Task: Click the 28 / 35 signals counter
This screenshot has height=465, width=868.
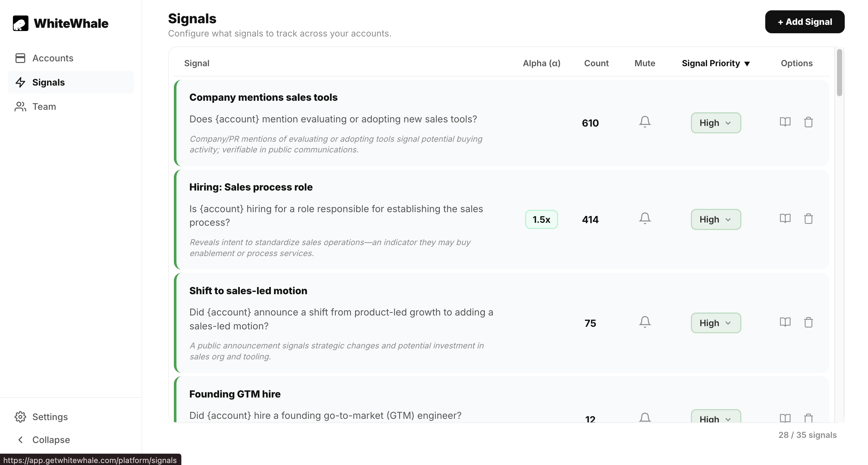Action: point(807,435)
